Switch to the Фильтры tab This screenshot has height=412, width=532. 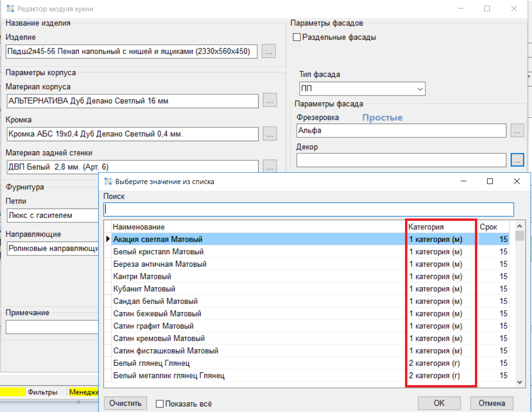pos(42,392)
